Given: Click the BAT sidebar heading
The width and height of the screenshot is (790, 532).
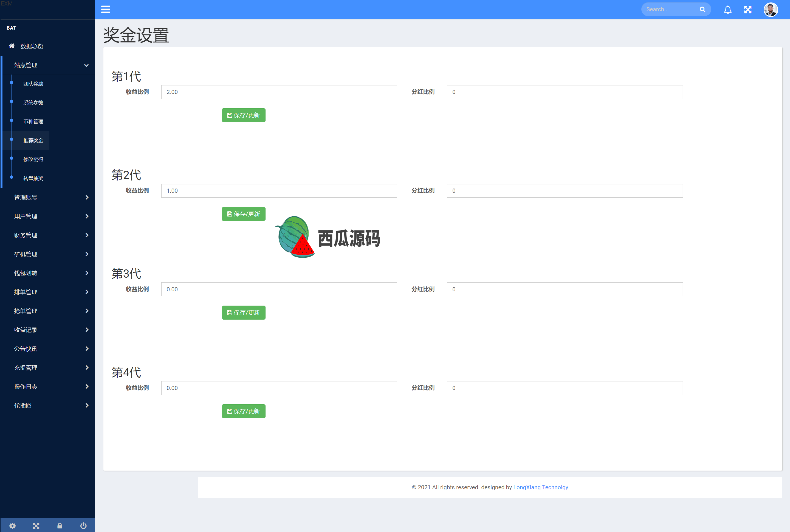Looking at the screenshot, I should pyautogui.click(x=11, y=28).
